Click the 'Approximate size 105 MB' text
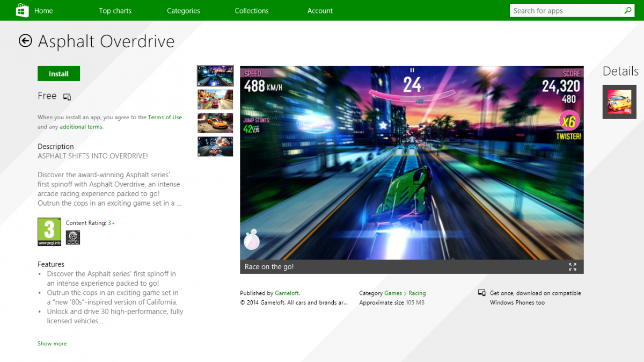 (392, 302)
